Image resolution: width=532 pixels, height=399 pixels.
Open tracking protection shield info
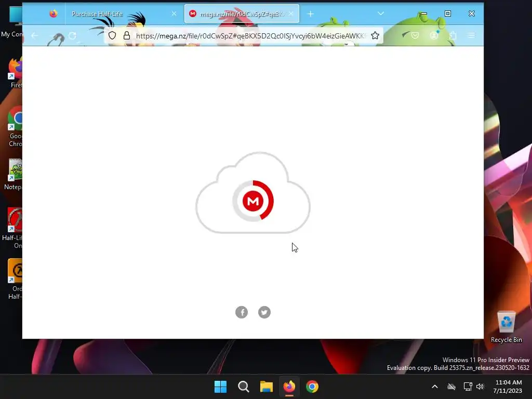coord(112,36)
